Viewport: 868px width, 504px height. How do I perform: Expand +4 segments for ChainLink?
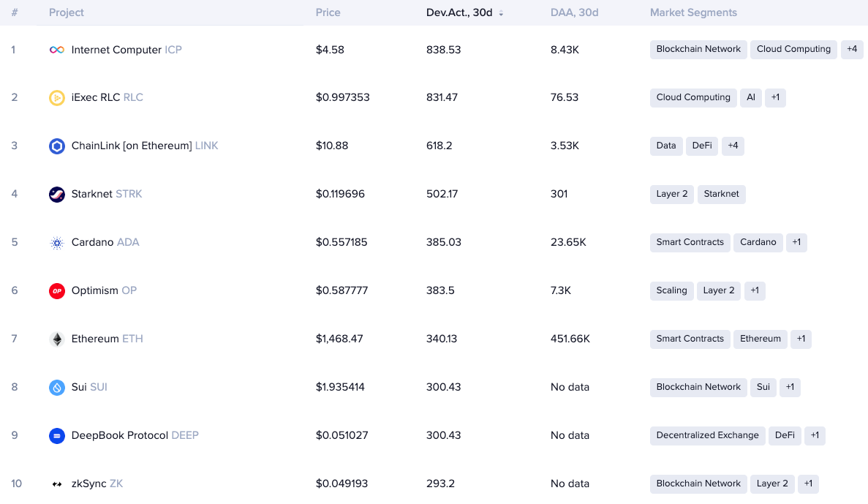point(733,146)
